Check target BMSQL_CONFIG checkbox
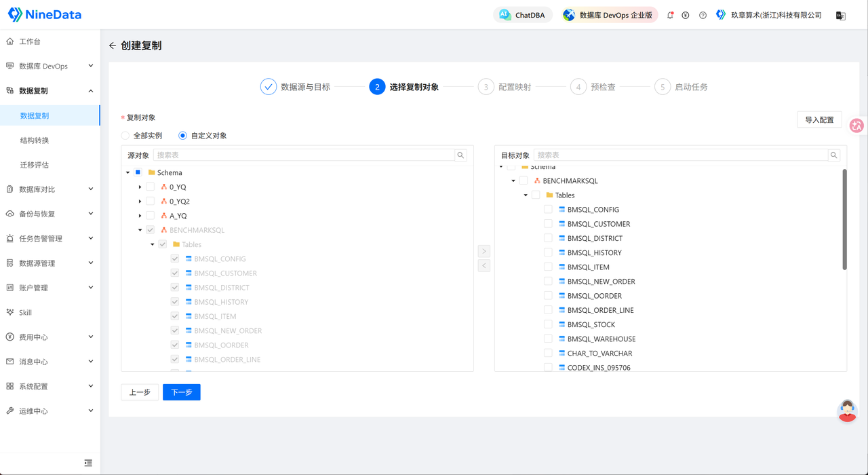868x475 pixels. tap(548, 209)
